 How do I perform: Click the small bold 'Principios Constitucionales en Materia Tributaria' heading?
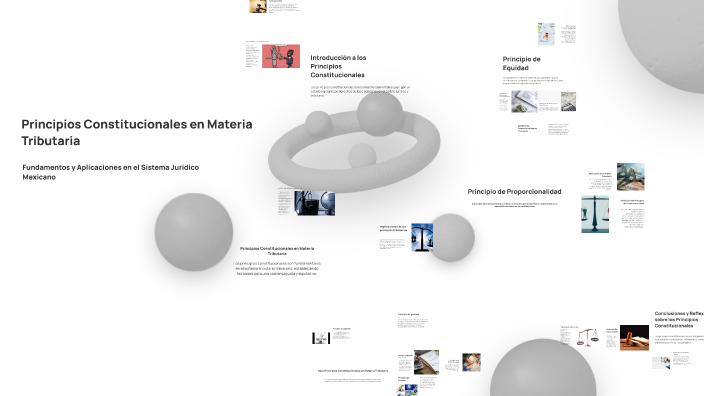(277, 251)
